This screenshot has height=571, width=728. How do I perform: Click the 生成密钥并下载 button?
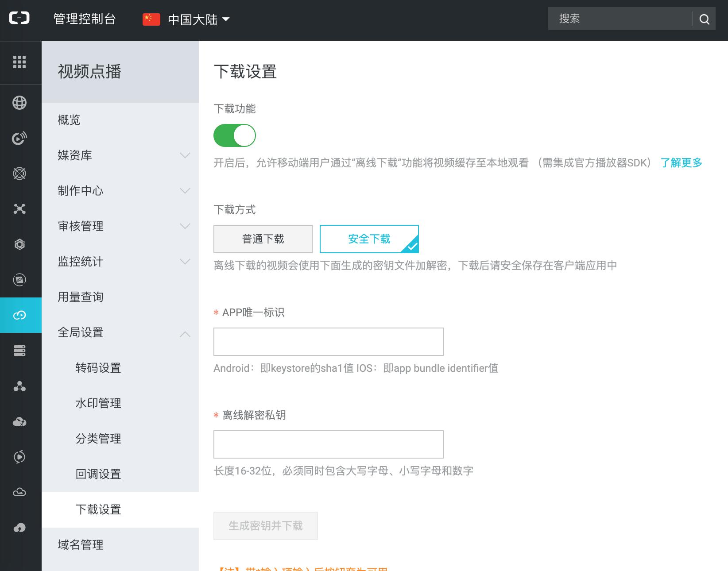click(x=265, y=525)
